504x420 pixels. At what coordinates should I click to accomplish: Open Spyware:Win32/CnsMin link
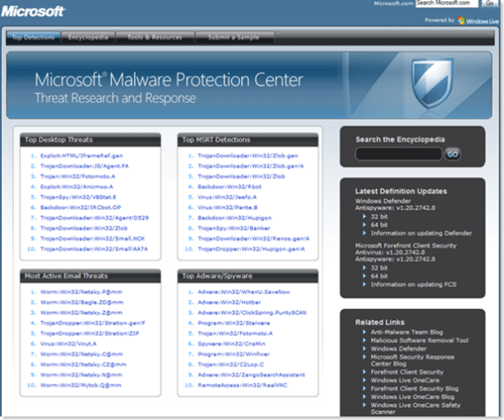[x=232, y=344]
